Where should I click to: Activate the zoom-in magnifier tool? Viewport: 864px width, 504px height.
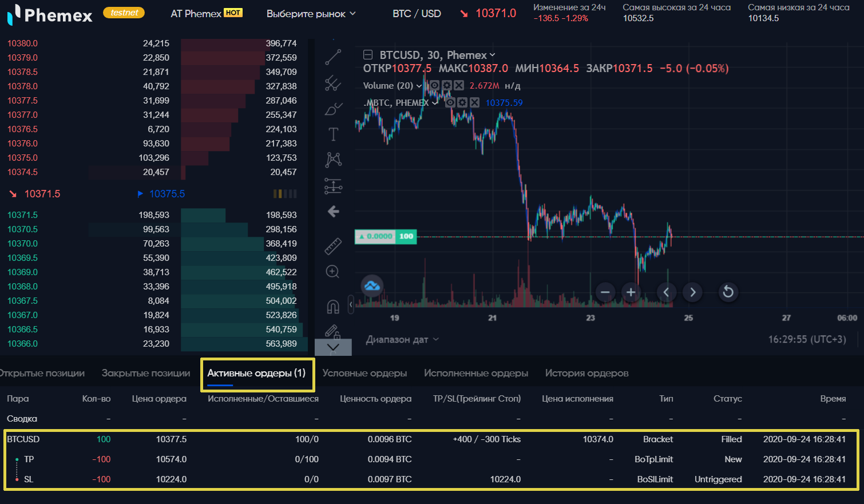pyautogui.click(x=333, y=272)
